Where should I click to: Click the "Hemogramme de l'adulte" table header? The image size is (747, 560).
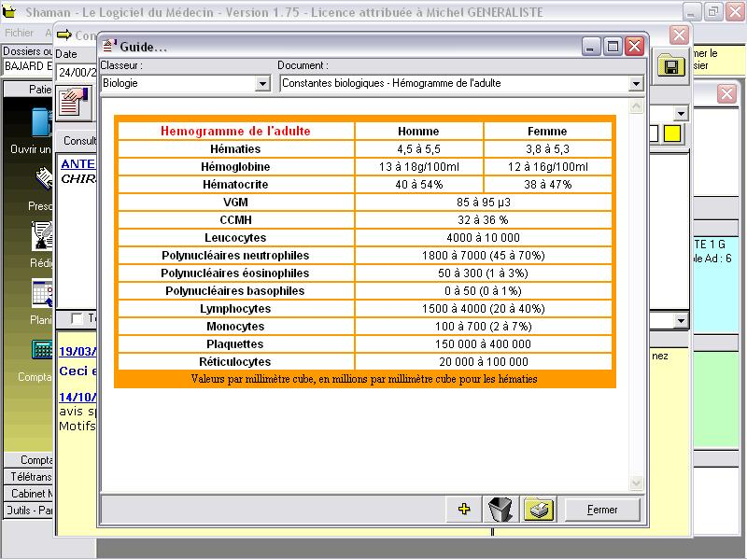pyautogui.click(x=235, y=132)
